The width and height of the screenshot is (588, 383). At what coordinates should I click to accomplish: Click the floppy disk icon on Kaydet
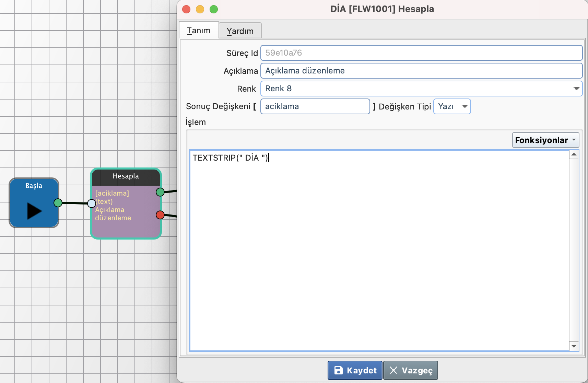tap(338, 370)
